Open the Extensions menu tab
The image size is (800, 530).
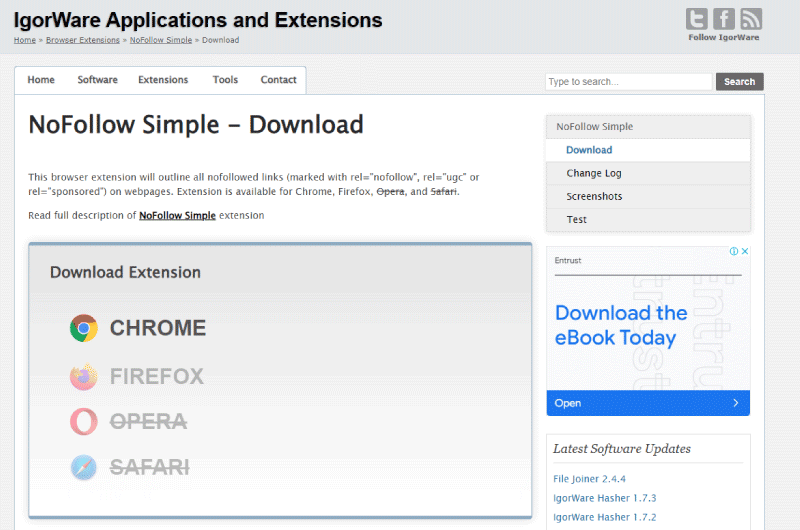[x=163, y=80]
